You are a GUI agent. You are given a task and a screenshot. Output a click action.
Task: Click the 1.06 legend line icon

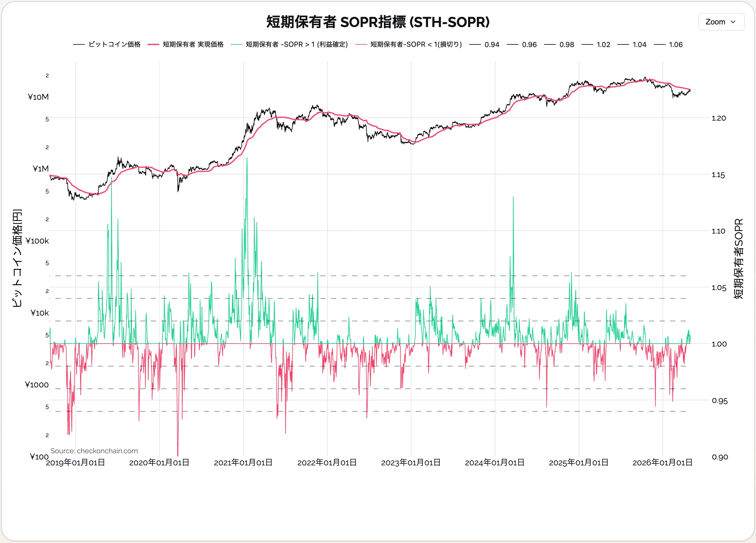point(660,45)
